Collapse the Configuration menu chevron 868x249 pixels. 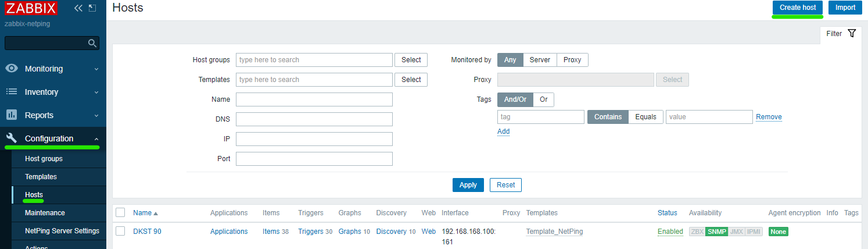click(96, 138)
